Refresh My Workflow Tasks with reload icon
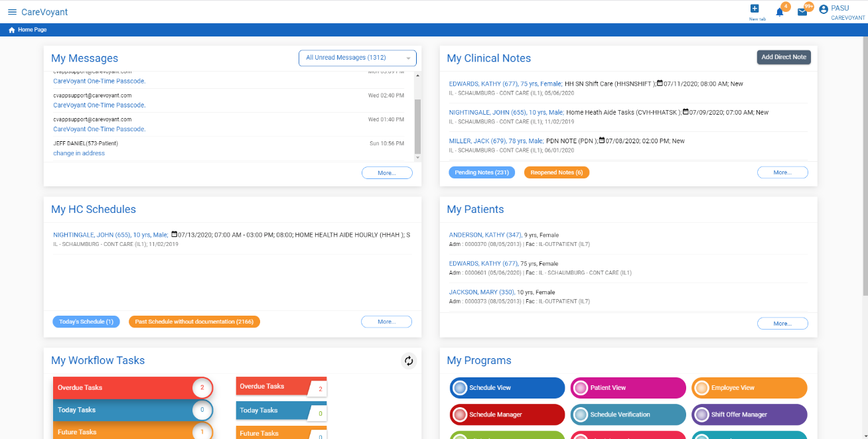The image size is (868, 439). [409, 361]
